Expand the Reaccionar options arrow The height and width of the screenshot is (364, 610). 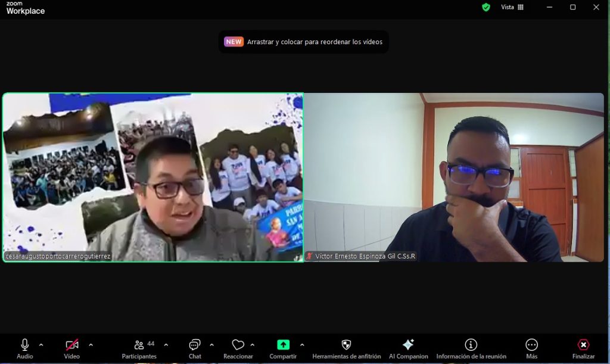253,344
